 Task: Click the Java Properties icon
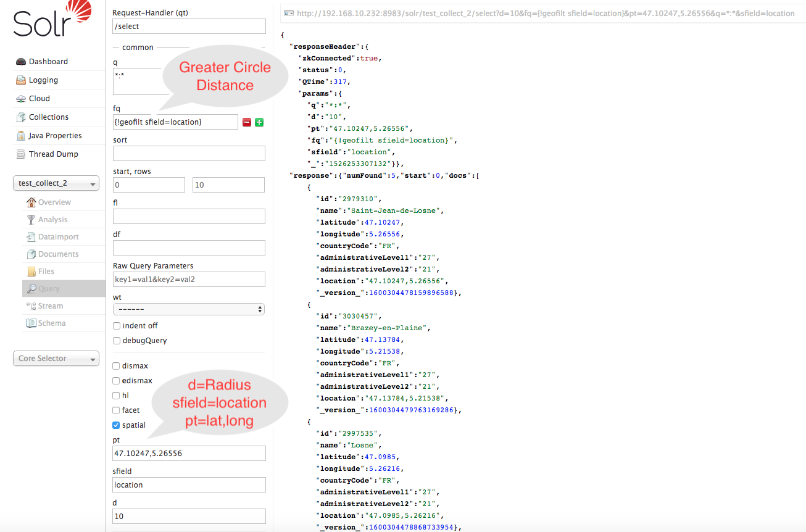tap(21, 136)
